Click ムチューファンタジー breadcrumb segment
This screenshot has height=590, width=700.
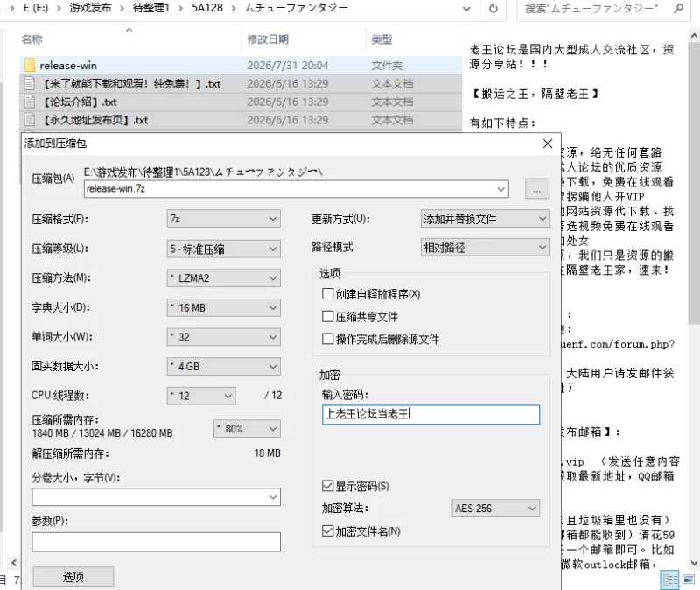(x=296, y=8)
